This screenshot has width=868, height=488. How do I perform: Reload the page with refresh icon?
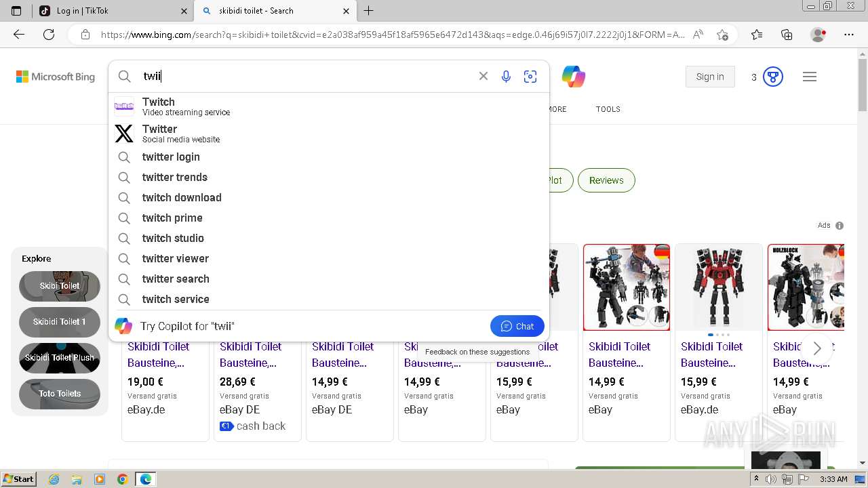pos(49,35)
